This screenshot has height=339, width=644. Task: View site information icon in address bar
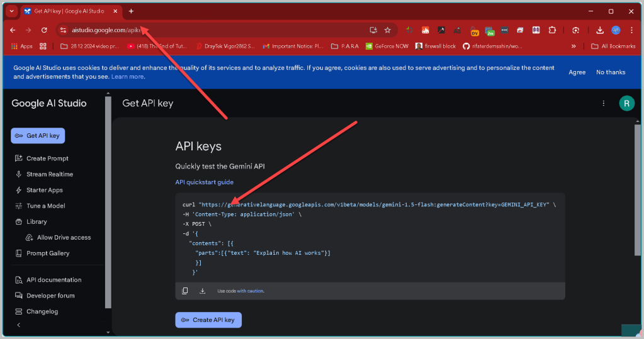click(63, 30)
